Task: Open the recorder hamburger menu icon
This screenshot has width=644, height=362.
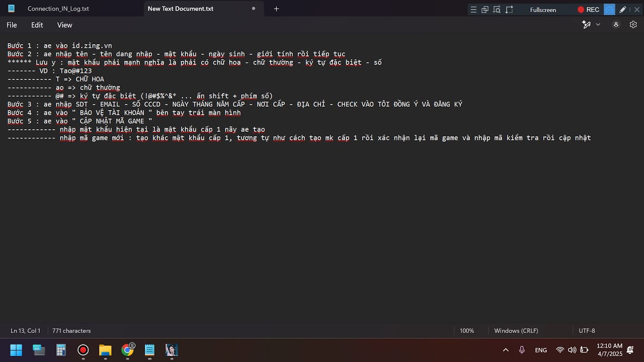Action: pos(473,10)
